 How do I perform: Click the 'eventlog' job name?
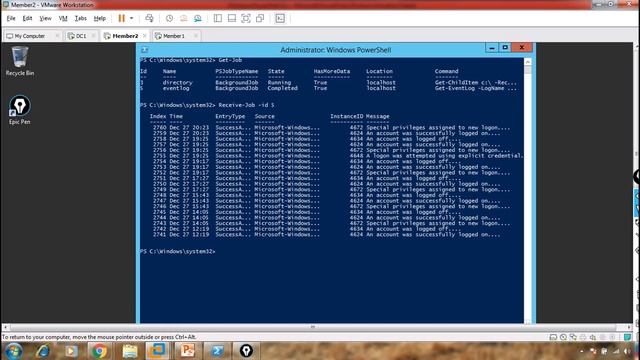click(176, 88)
